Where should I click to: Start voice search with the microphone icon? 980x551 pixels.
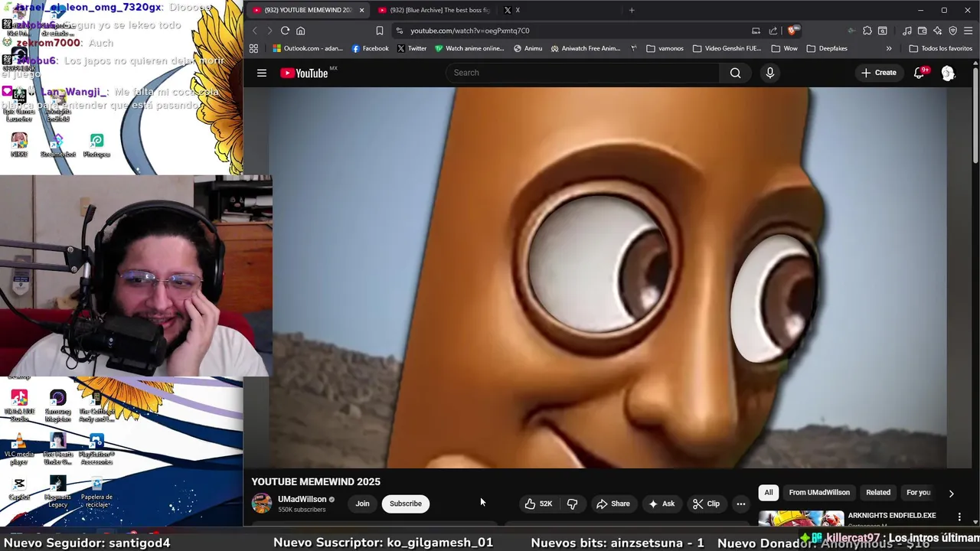point(769,73)
